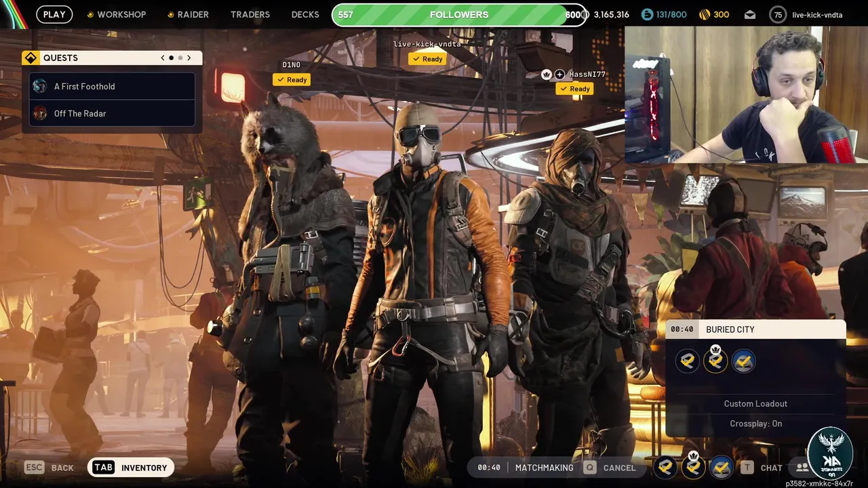Click the plus icon beside HassNI77

[559, 75]
